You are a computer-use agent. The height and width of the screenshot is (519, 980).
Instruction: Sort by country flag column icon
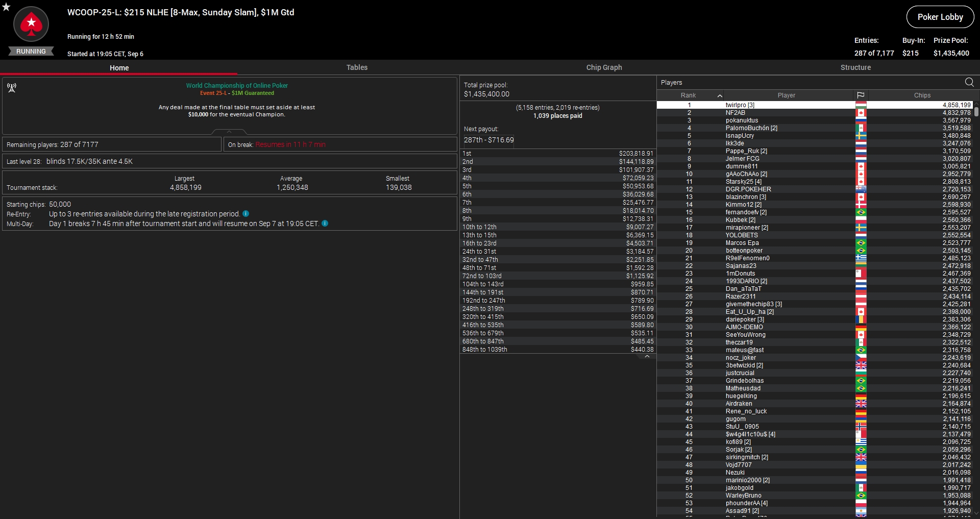[x=861, y=95]
